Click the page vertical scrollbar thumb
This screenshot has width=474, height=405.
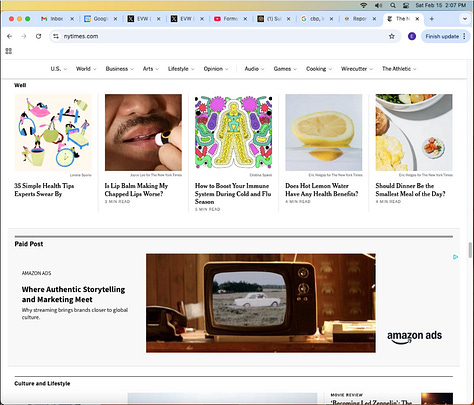(470, 250)
